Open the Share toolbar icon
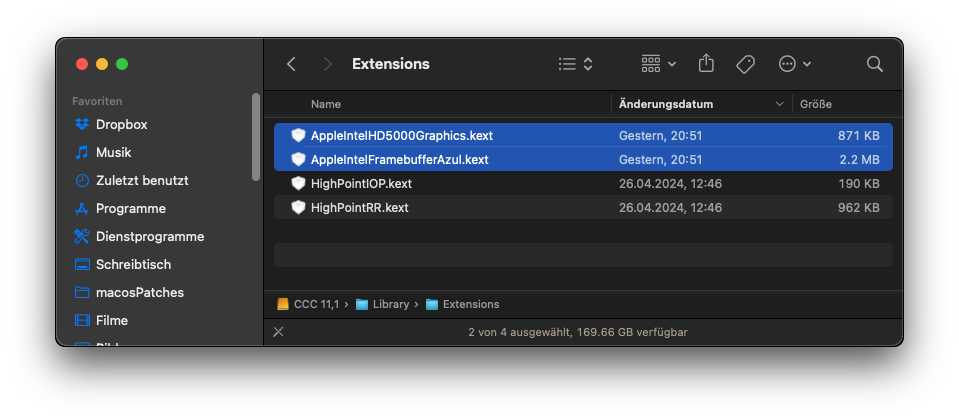This screenshot has width=959, height=420. 706,64
